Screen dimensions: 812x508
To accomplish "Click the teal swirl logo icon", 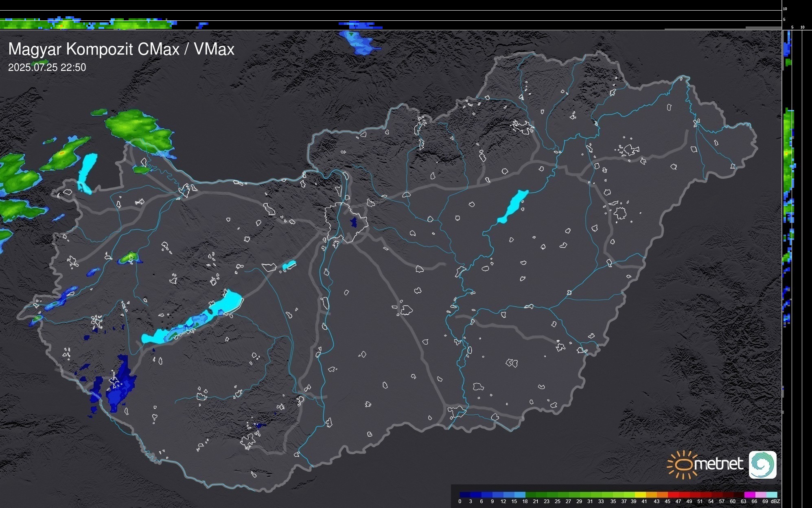I will (762, 464).
